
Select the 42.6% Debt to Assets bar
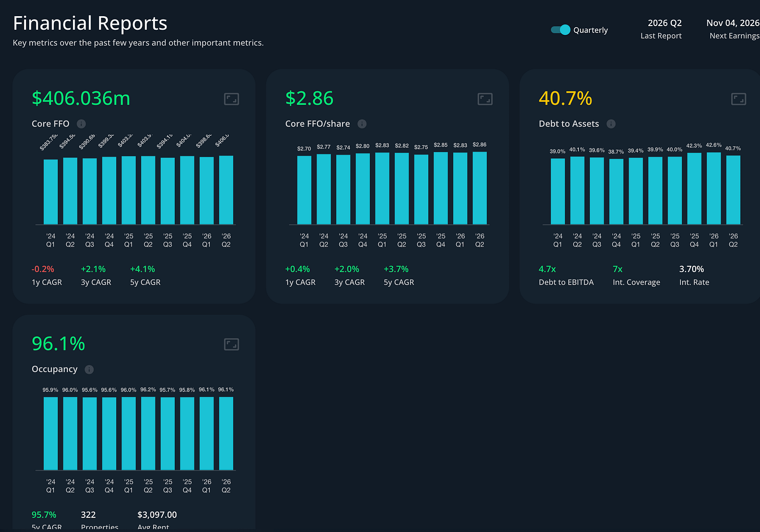tap(714, 188)
